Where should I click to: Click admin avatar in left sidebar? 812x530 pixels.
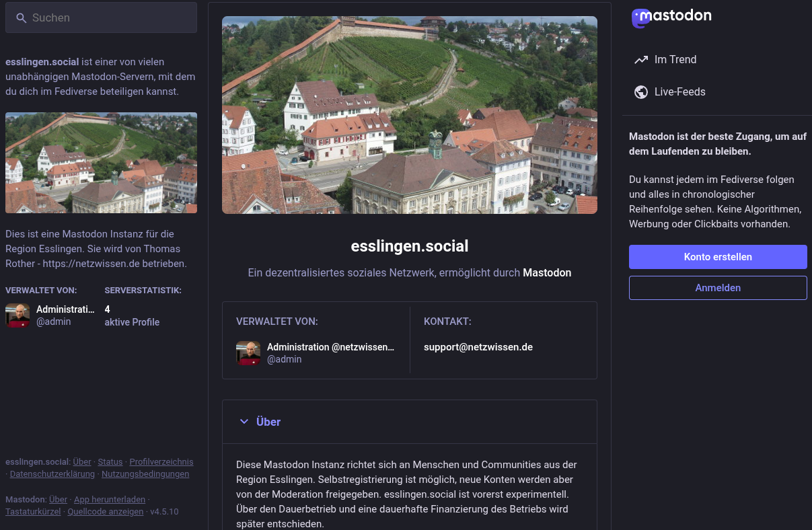pos(17,315)
